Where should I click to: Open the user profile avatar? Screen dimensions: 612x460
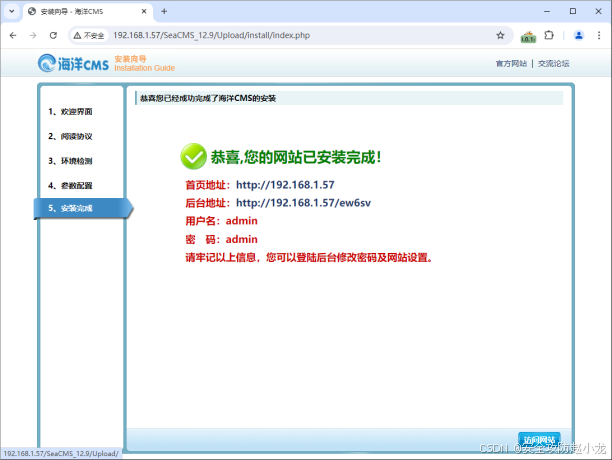579,36
